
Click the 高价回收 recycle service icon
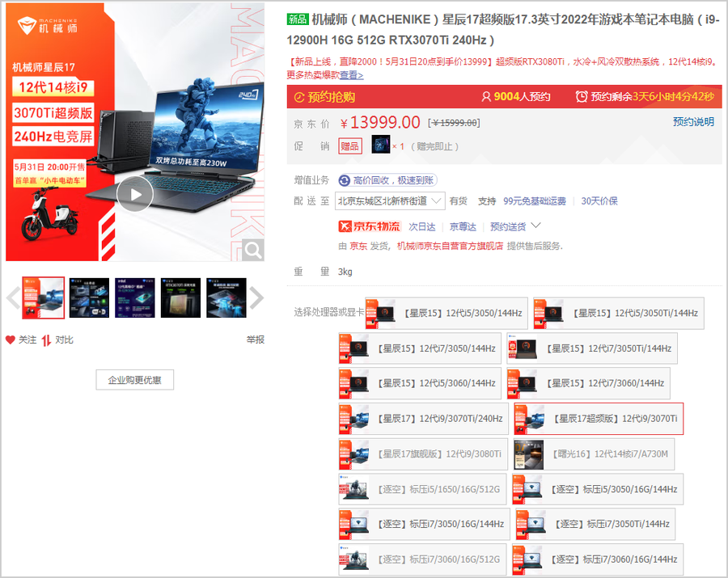[x=344, y=180]
